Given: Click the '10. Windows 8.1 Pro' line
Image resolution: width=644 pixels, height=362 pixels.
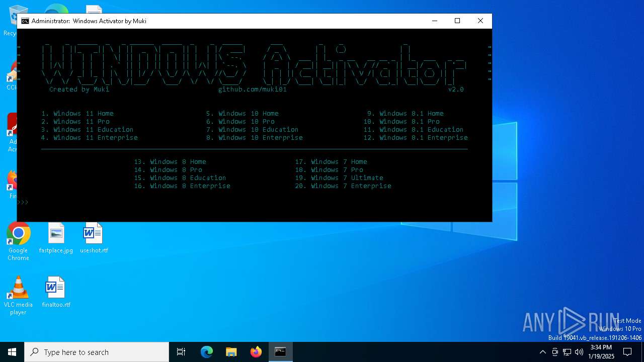Looking at the screenshot, I should coord(401,122).
